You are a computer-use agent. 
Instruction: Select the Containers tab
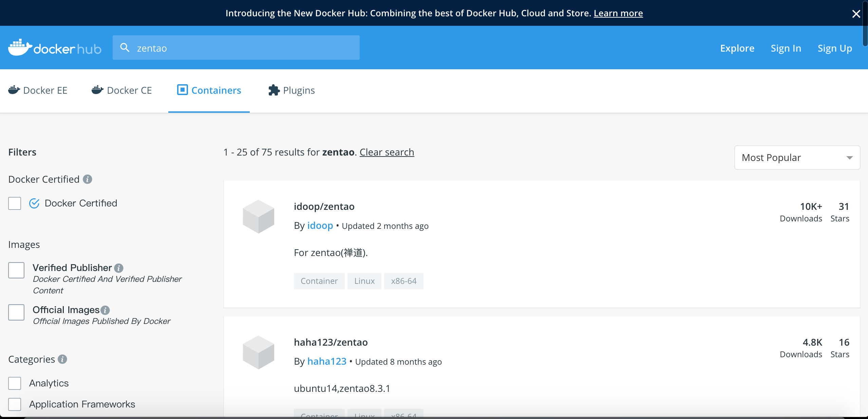[209, 90]
